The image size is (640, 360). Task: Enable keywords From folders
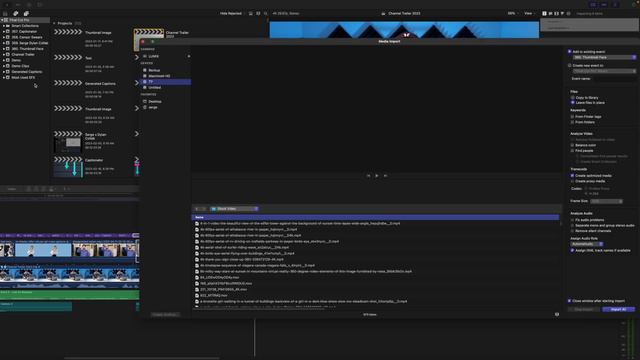tap(572, 122)
